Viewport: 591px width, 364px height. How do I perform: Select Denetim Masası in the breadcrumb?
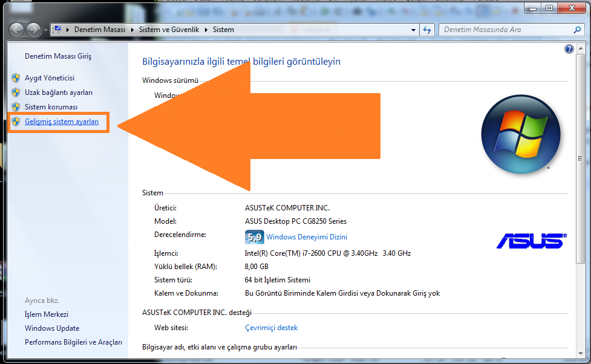(x=99, y=30)
